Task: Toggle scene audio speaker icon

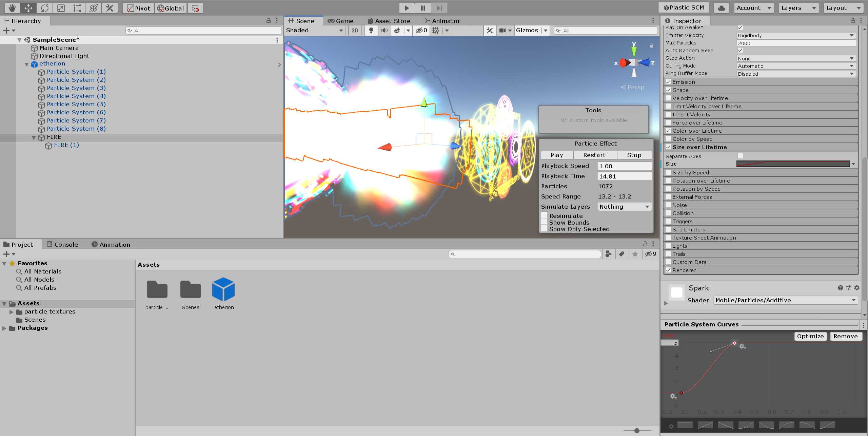Action: 384,31
